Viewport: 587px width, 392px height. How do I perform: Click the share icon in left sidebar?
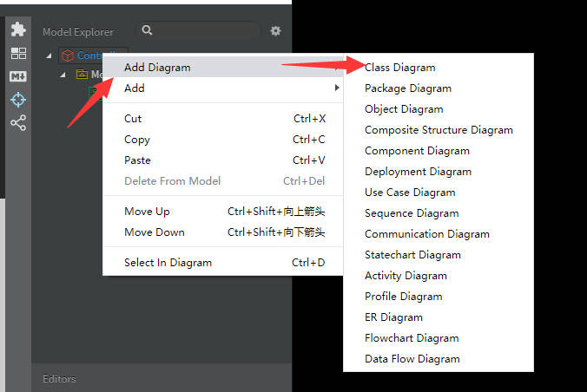(x=17, y=123)
